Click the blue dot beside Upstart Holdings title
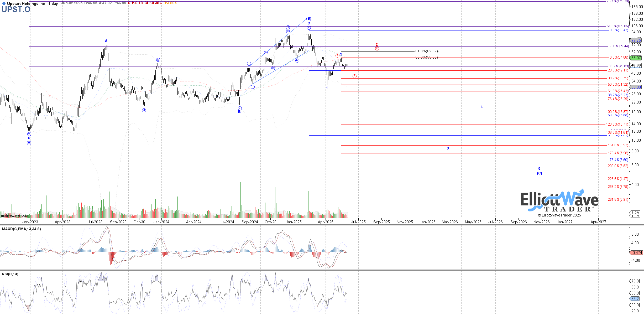The height and width of the screenshot is (315, 644). pos(4,4)
